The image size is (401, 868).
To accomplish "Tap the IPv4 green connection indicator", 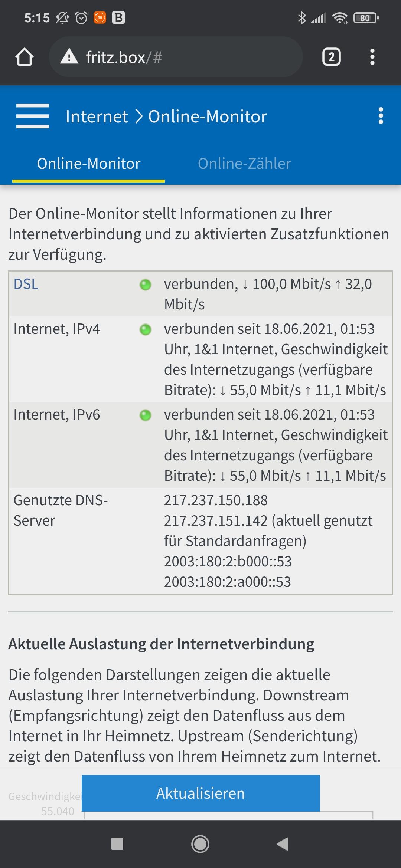I will tap(145, 329).
